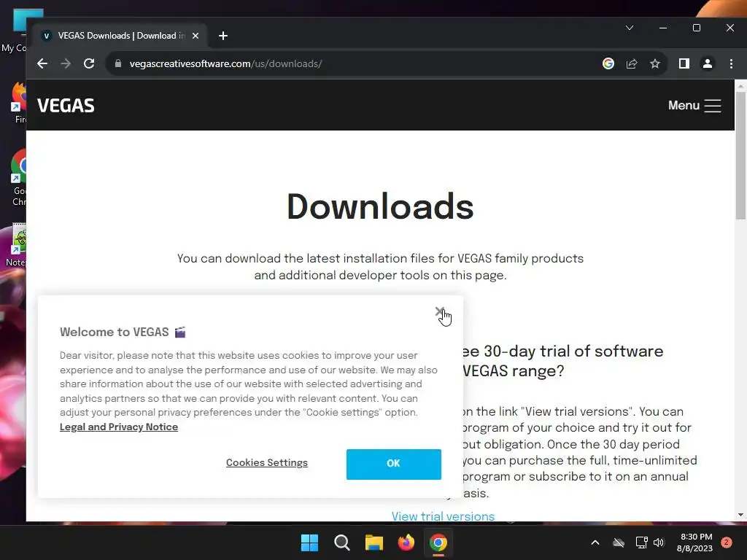Screen dimensions: 747x560
Task: Click the network tray icon
Action: [641, 542]
